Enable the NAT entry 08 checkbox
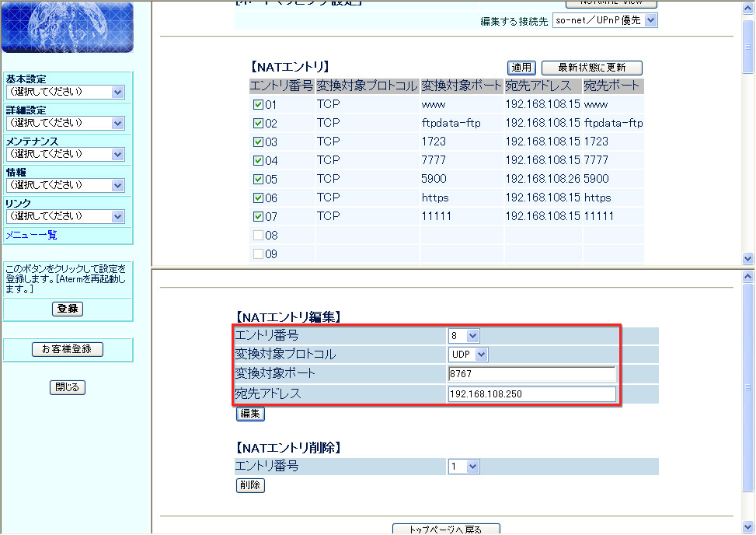The height and width of the screenshot is (535, 756). [x=258, y=236]
